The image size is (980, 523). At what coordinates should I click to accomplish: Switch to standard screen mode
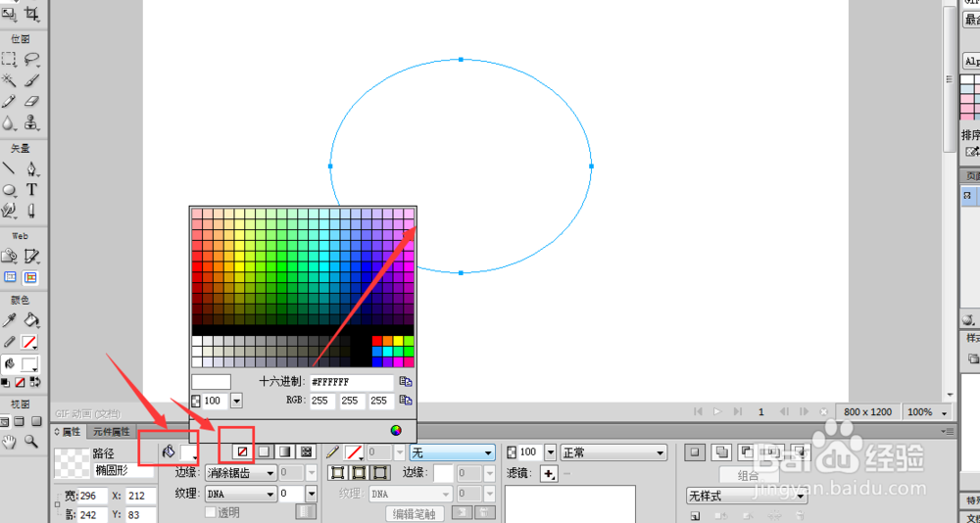pyautogui.click(x=5, y=422)
